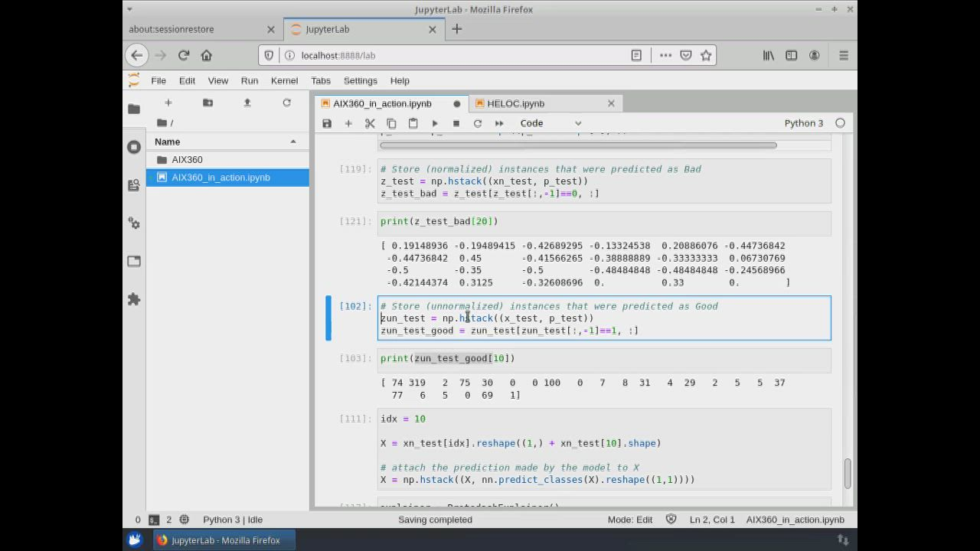
Task: Toggle the Firefox sidebar view
Action: click(x=792, y=55)
